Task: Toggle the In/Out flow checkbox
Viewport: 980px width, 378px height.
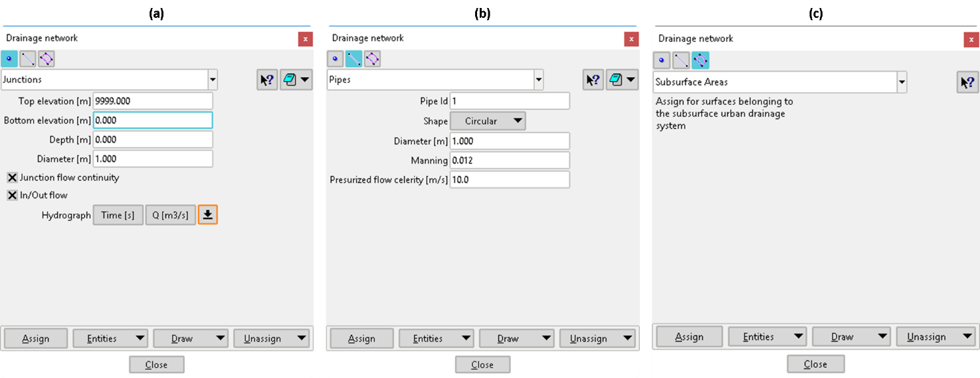Action: coord(12,195)
